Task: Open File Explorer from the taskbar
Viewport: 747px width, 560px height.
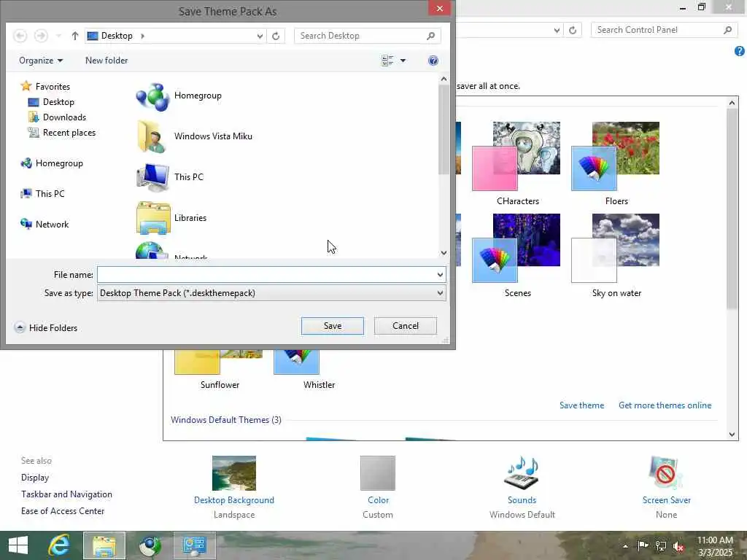Action: [104, 545]
